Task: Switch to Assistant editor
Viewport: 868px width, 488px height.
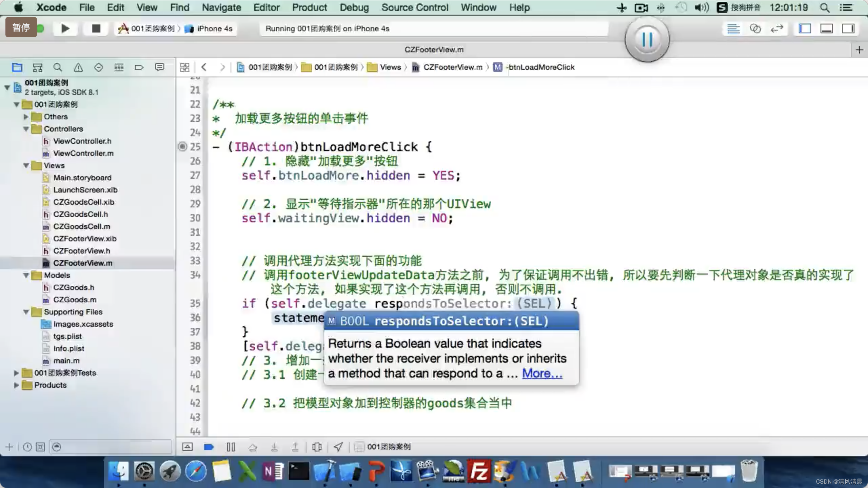Action: 755,29
